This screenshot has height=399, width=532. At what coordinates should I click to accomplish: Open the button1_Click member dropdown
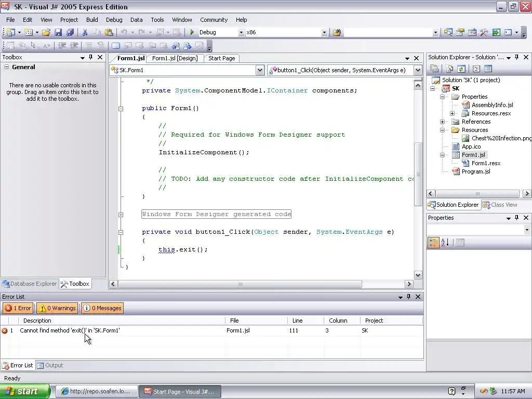click(x=418, y=70)
